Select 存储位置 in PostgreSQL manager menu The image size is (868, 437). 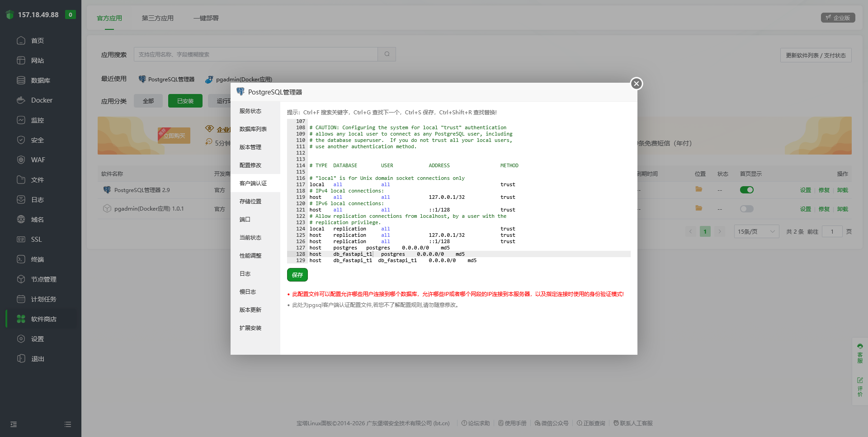click(255, 202)
